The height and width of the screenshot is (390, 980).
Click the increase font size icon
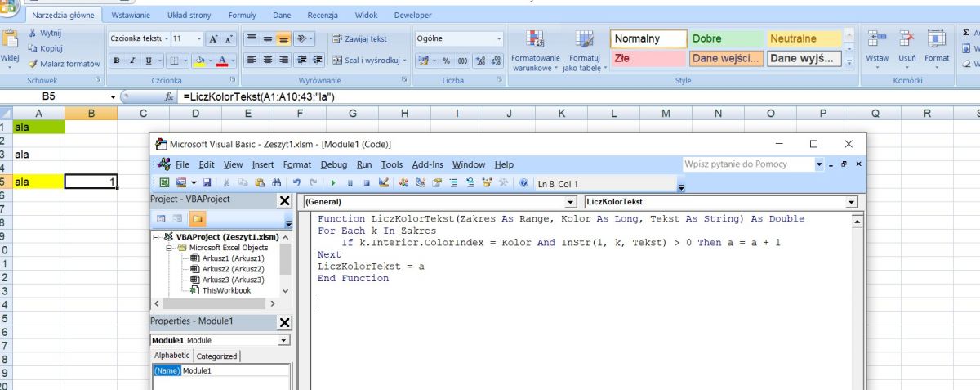click(212, 38)
